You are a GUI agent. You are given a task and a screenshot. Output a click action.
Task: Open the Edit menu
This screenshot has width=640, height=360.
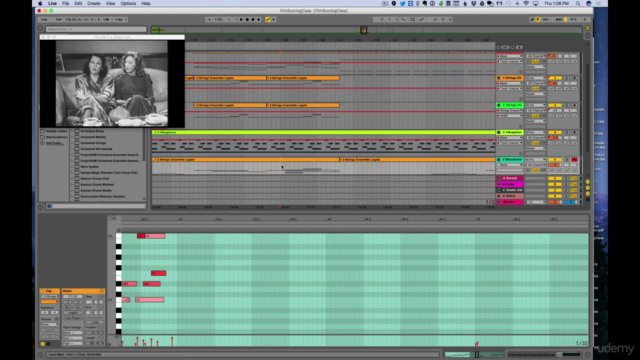(x=78, y=3)
